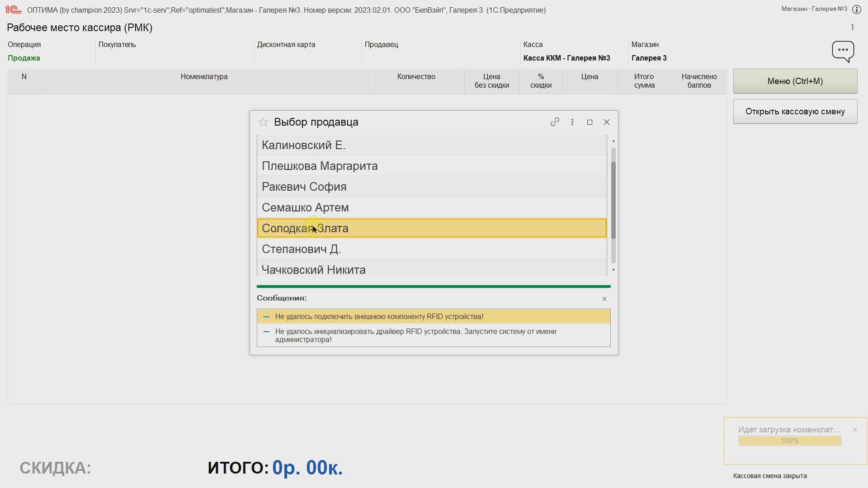Dismiss the nomenclature loading notification
868x488 pixels.
(x=855, y=430)
